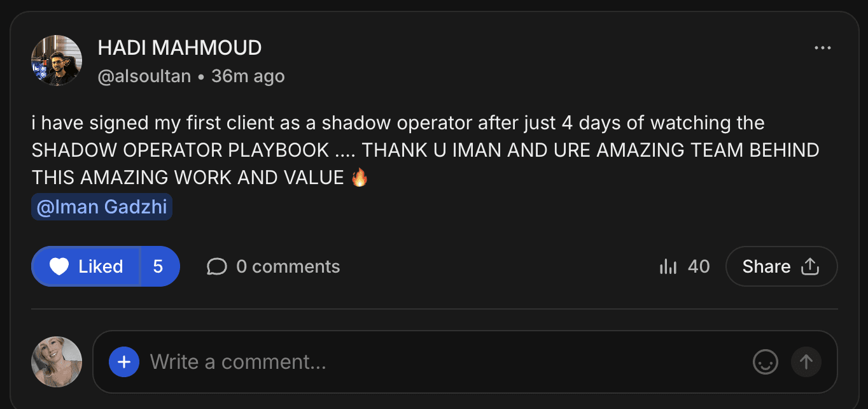Open the three-dot post options menu
Image resolution: width=868 pixels, height=409 pixels.
[823, 48]
